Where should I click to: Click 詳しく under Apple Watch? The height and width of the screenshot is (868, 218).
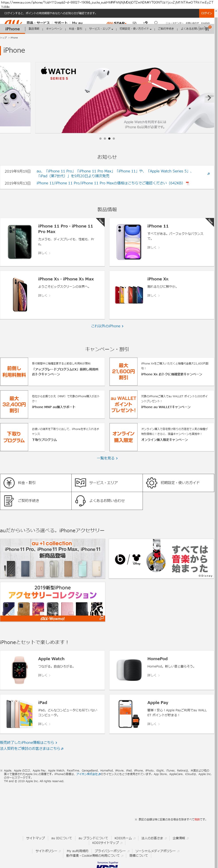click(44, 675)
